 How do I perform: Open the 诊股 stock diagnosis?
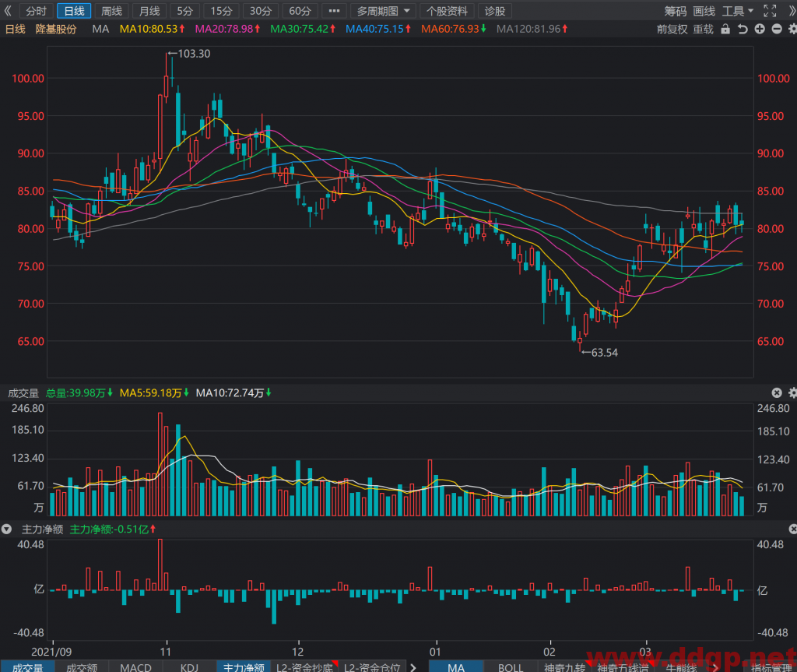495,11
